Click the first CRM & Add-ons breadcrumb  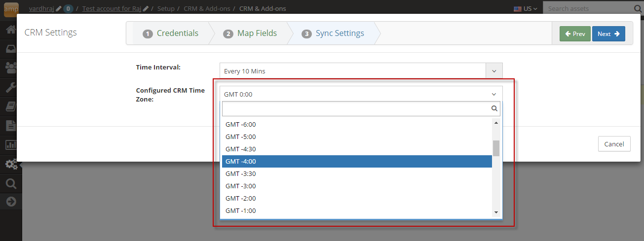point(206,8)
